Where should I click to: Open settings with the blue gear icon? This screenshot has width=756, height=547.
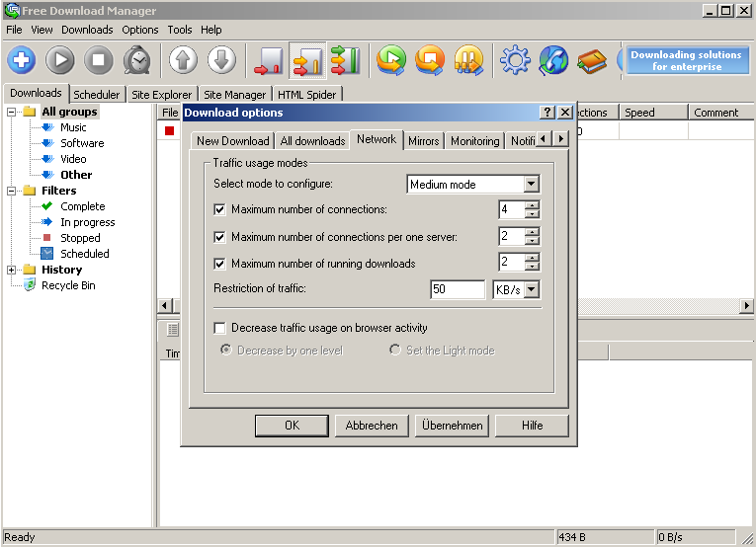515,60
